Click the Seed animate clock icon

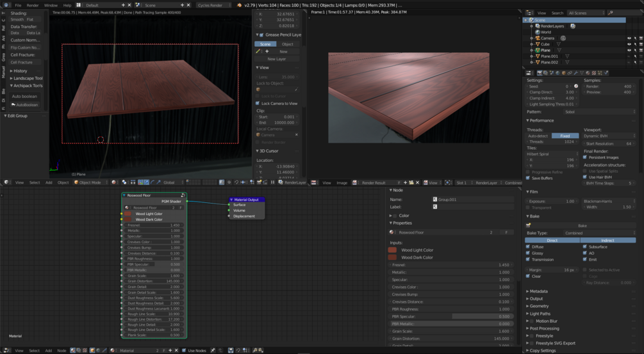click(x=576, y=86)
